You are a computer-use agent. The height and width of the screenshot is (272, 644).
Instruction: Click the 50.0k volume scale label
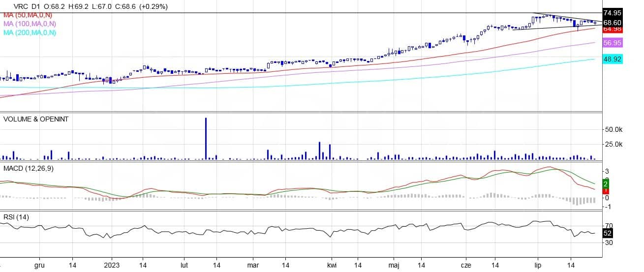[x=614, y=129]
